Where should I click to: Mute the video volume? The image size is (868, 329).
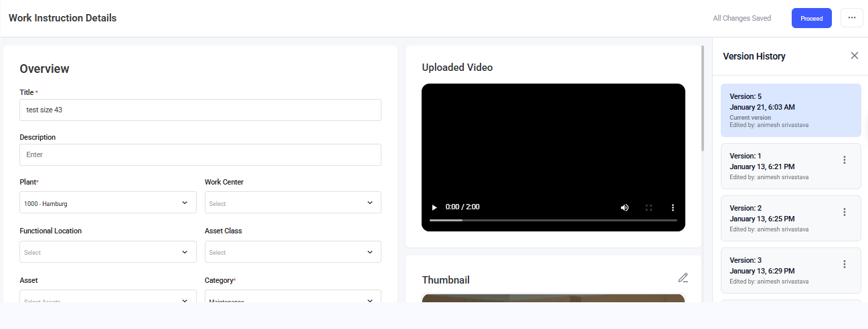tap(624, 207)
